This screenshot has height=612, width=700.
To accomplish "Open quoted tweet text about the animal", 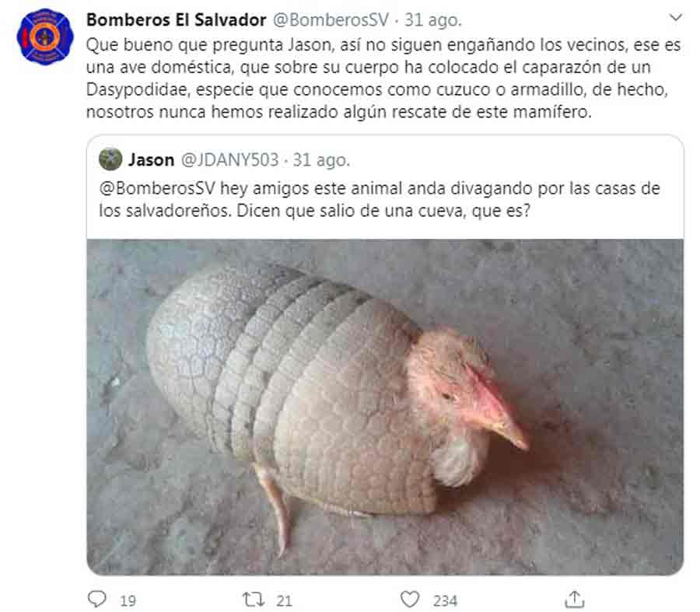I will coord(380,199).
